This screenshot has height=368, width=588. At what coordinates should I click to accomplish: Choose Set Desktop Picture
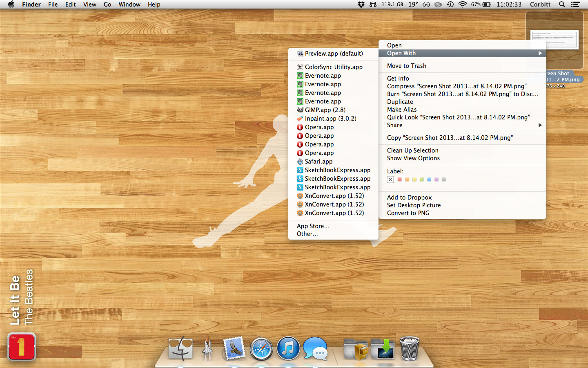click(462, 205)
